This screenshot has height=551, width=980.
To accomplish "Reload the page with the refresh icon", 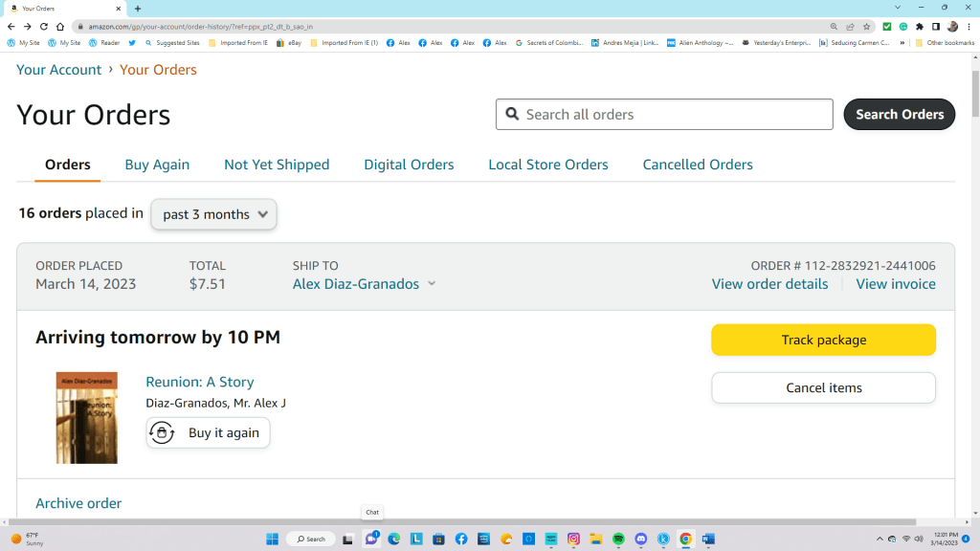I will click(x=43, y=27).
